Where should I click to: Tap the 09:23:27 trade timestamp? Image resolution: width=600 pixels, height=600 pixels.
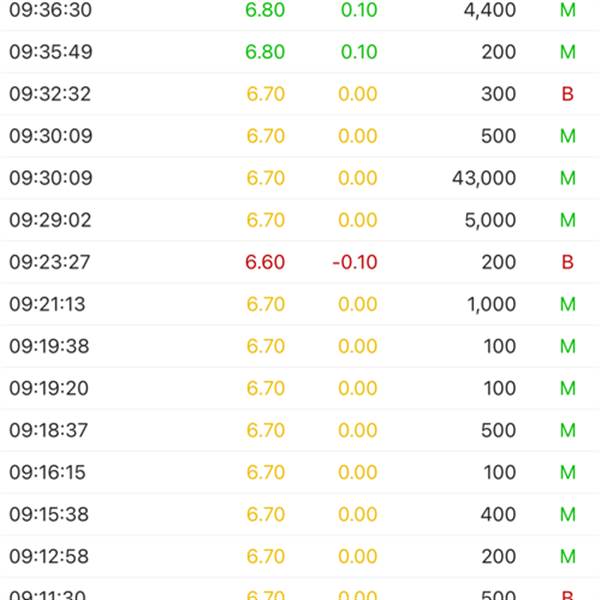click(x=49, y=262)
